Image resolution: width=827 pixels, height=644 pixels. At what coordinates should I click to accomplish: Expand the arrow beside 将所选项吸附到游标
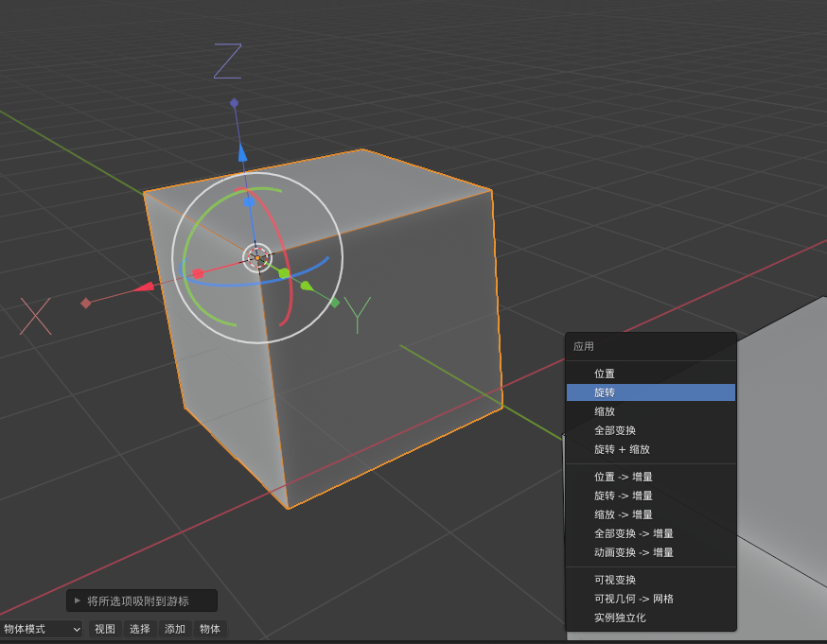pyautogui.click(x=78, y=600)
